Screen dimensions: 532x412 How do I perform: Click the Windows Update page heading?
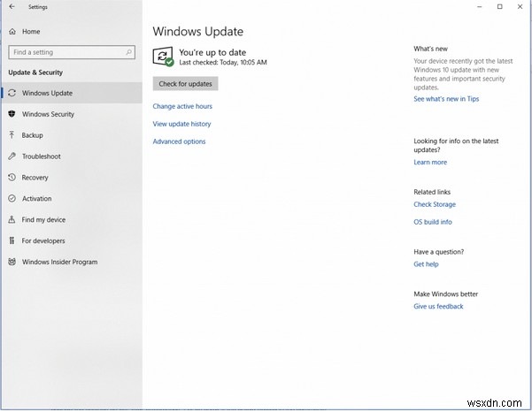(197, 32)
